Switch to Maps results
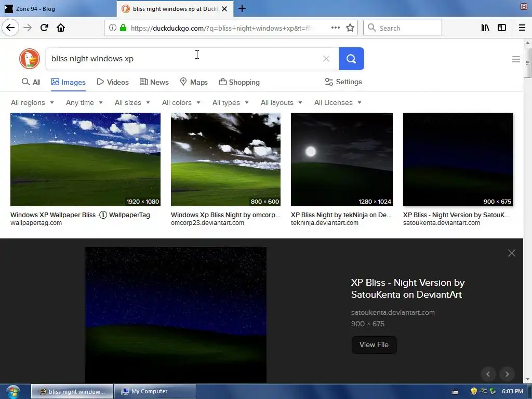Image resolution: width=532 pixels, height=399 pixels. (194, 82)
